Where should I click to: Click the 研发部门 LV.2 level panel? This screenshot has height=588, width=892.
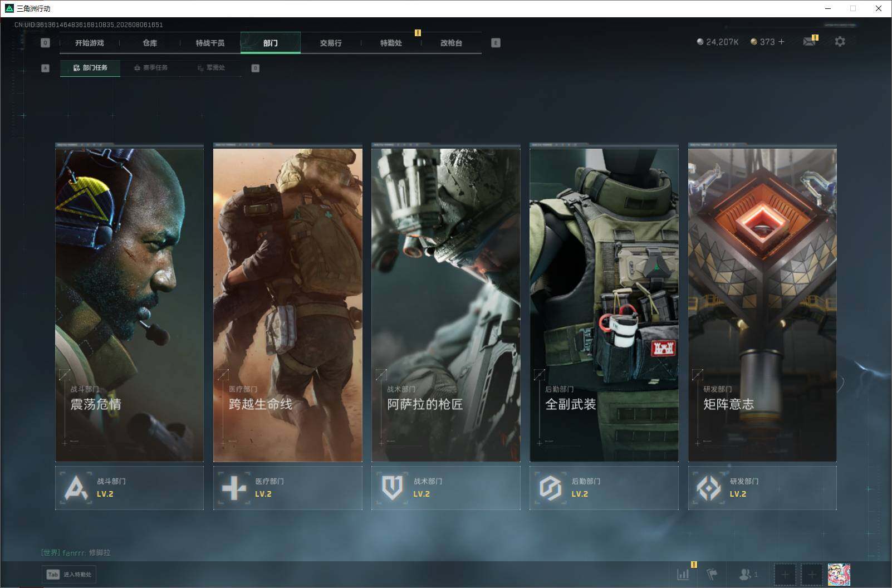[762, 488]
